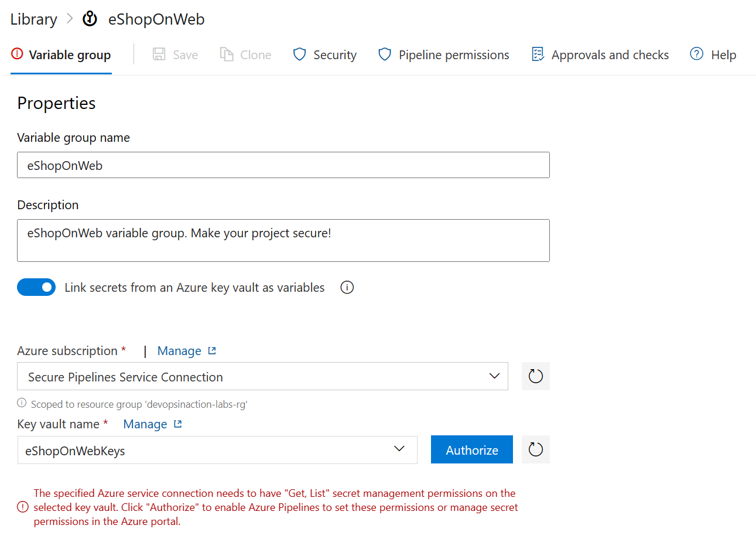Navigate to Library via the breadcrumb
756x549 pixels.
[33, 19]
